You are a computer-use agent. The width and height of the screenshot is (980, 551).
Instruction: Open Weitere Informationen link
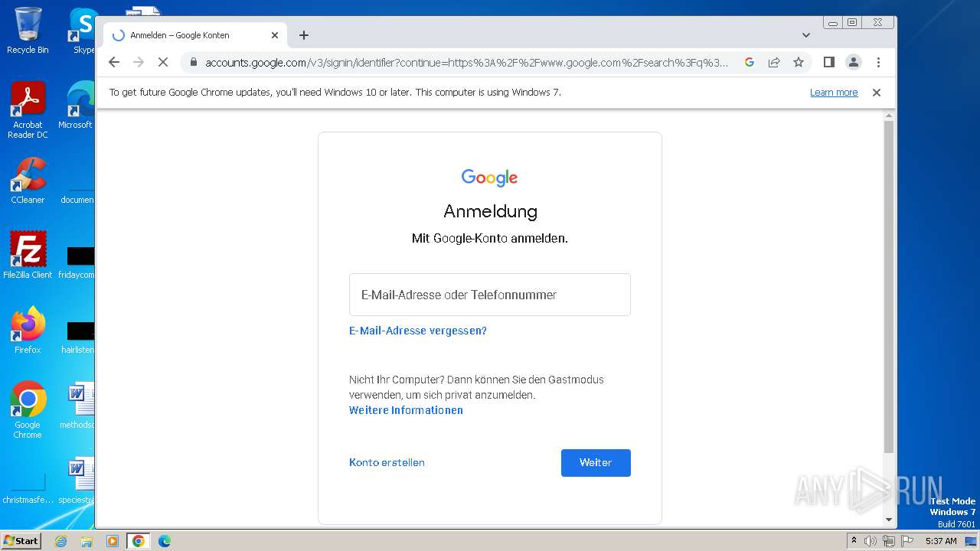click(x=406, y=410)
